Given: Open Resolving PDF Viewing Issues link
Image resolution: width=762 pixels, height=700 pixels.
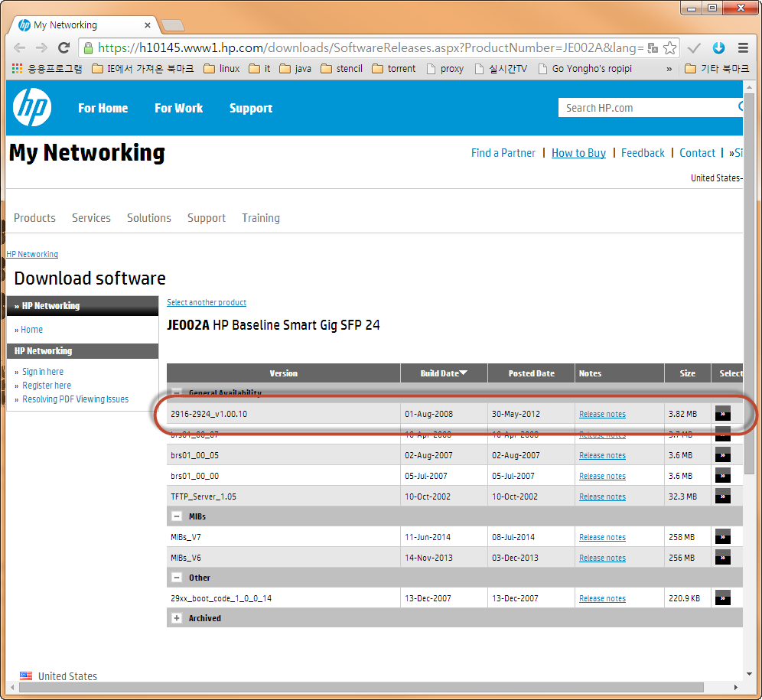Looking at the screenshot, I should (75, 399).
